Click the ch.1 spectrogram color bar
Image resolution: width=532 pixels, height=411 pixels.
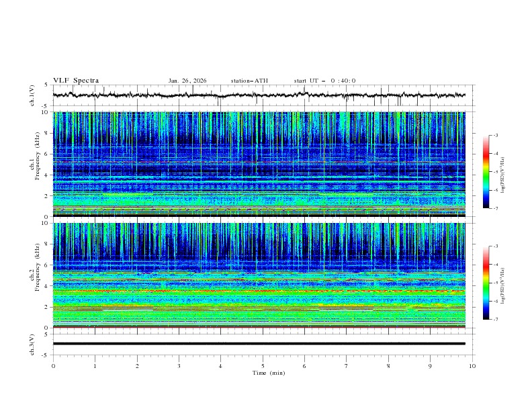click(486, 171)
